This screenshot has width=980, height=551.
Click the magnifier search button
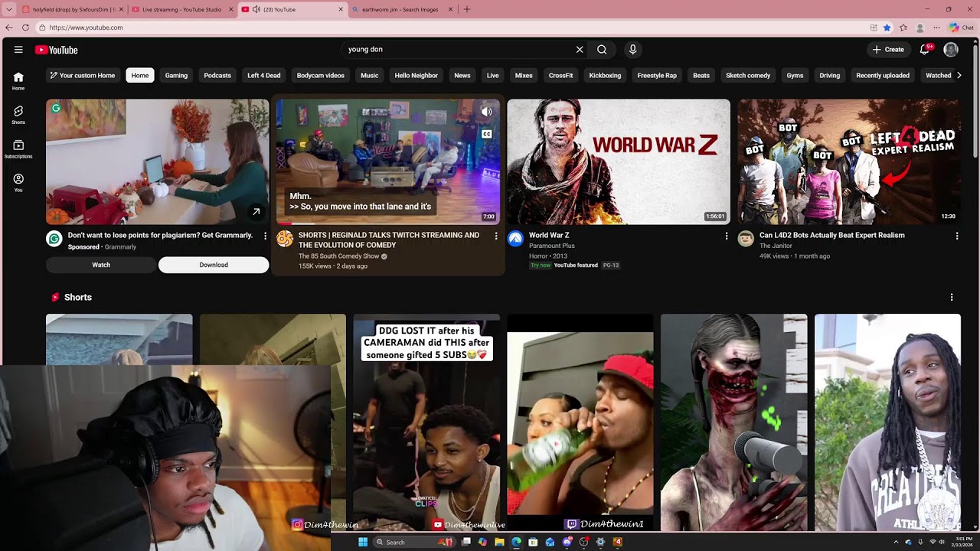[x=602, y=50]
